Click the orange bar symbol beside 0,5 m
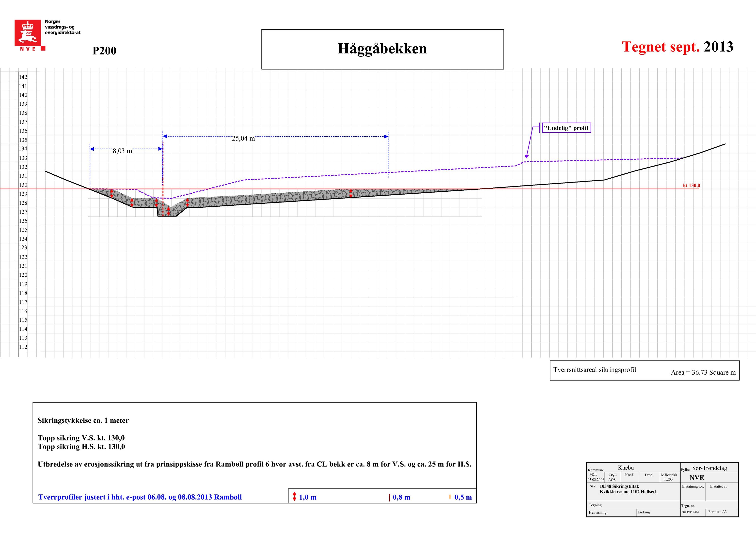 point(450,496)
